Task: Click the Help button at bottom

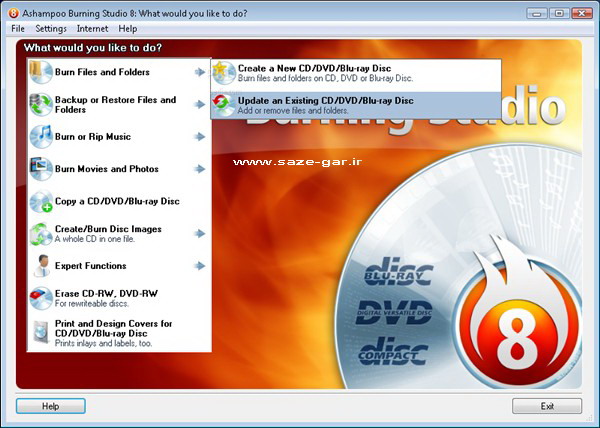Action: 51,406
